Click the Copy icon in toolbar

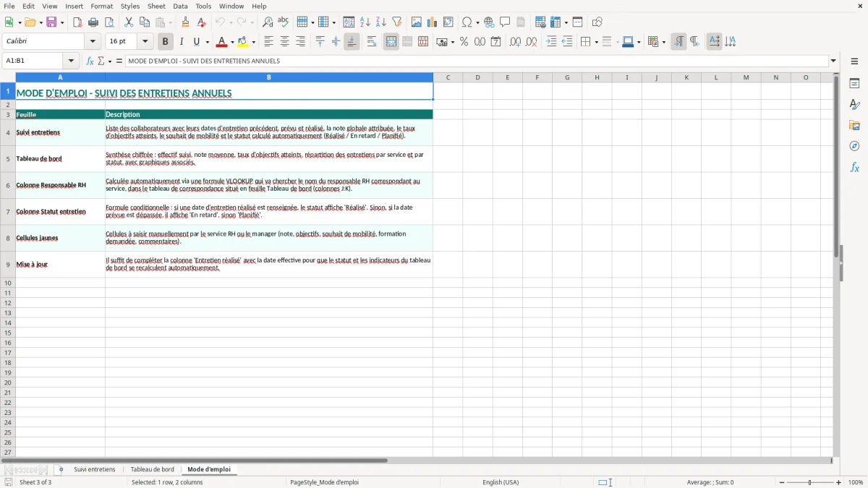click(x=144, y=22)
